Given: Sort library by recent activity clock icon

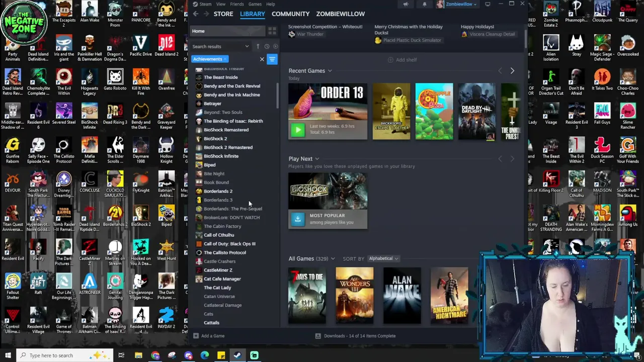Looking at the screenshot, I should coord(267,46).
